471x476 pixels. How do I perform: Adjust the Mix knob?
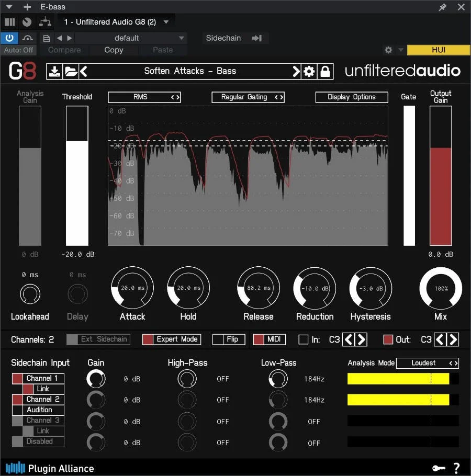click(x=440, y=288)
